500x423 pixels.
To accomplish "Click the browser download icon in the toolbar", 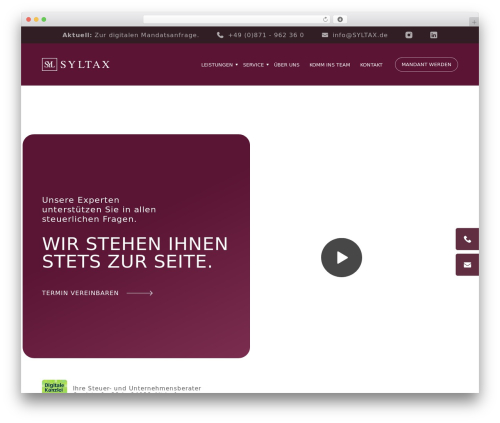I will tap(340, 19).
